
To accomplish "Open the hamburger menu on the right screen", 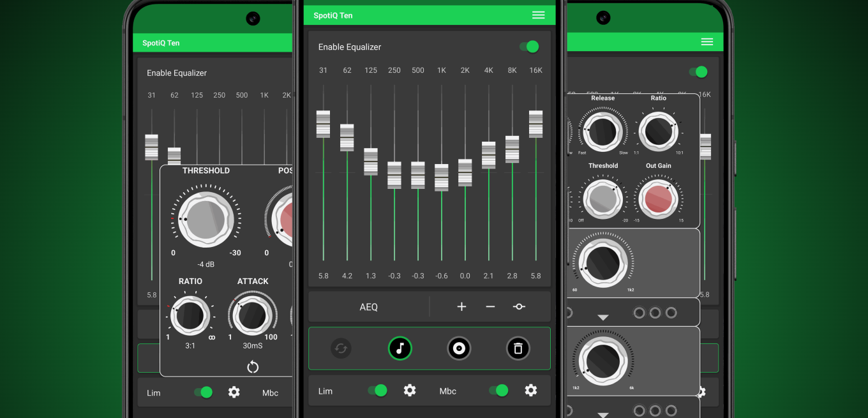I will click(707, 41).
